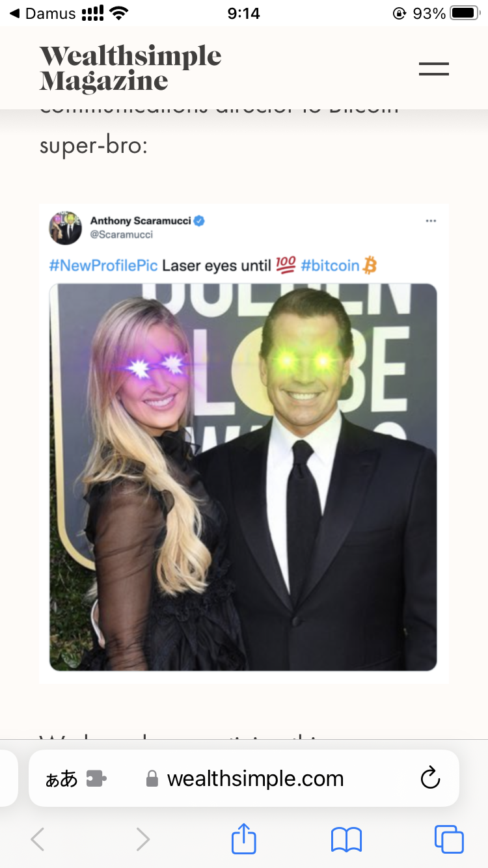This screenshot has height=868, width=488.
Task: Tap the #bitcoin hashtag
Action: click(x=330, y=265)
